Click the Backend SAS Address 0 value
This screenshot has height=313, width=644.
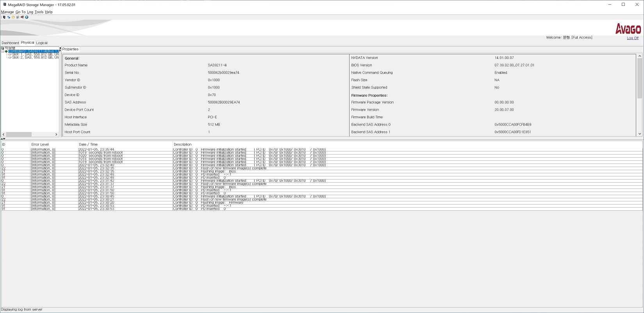pos(513,124)
